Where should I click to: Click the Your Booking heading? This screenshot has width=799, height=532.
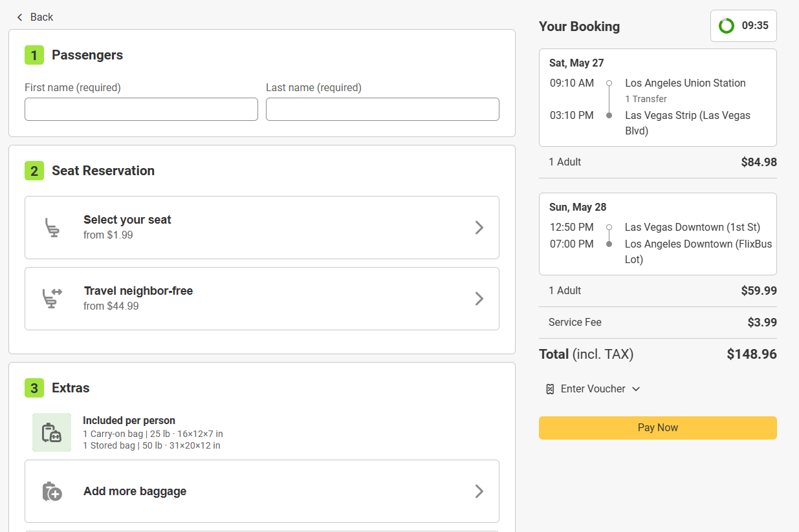coord(580,27)
